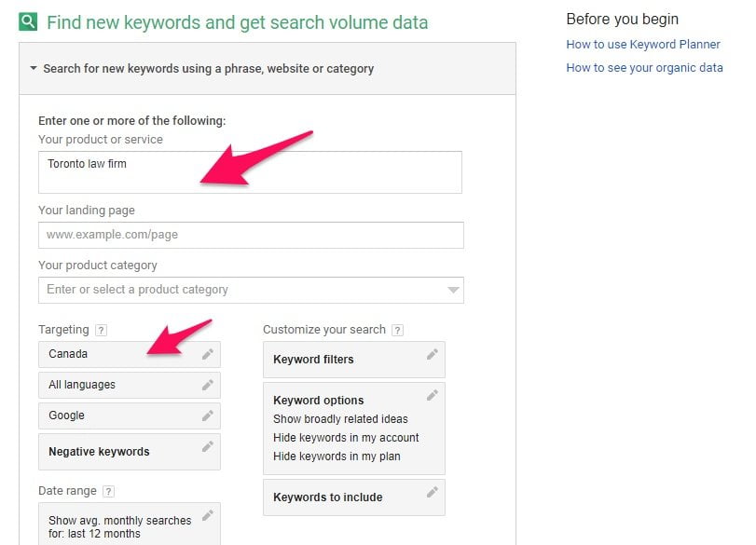Select Show avg. monthly searches box
756x545 pixels.
[x=130, y=525]
